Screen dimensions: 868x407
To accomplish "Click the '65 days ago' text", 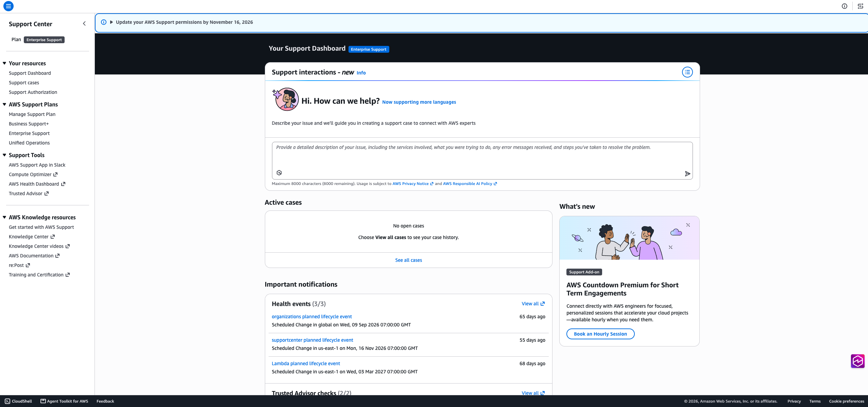I will tap(532, 317).
